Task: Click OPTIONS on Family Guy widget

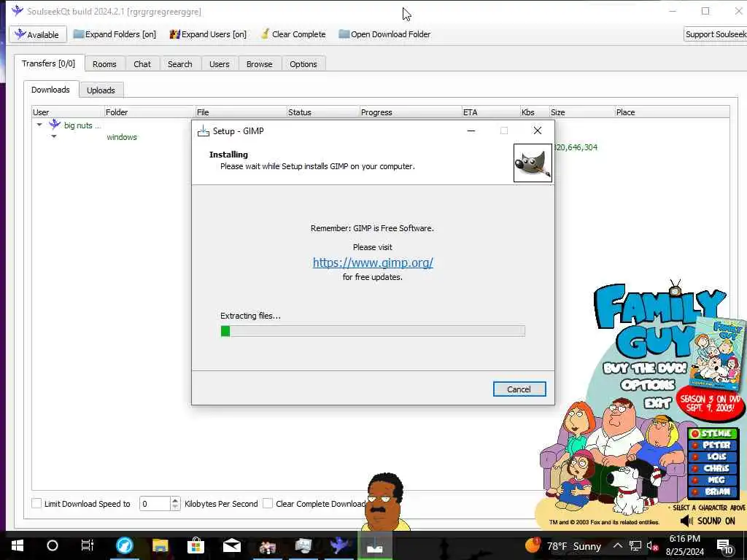Action: coord(648,385)
